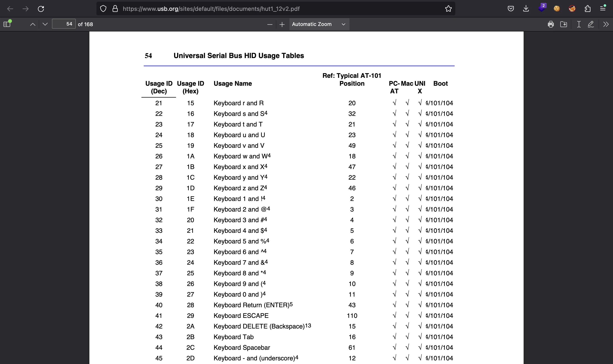Click 'Keyboard Return (ENTER)' row text

pyautogui.click(x=251, y=305)
